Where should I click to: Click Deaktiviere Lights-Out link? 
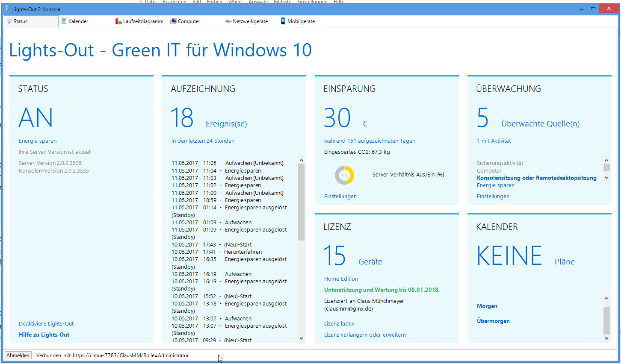click(x=46, y=324)
